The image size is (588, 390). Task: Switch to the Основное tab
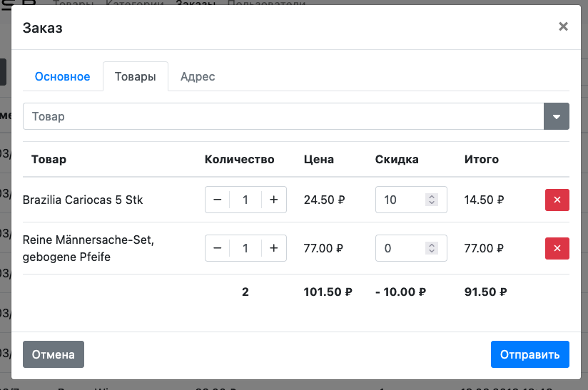coord(63,77)
